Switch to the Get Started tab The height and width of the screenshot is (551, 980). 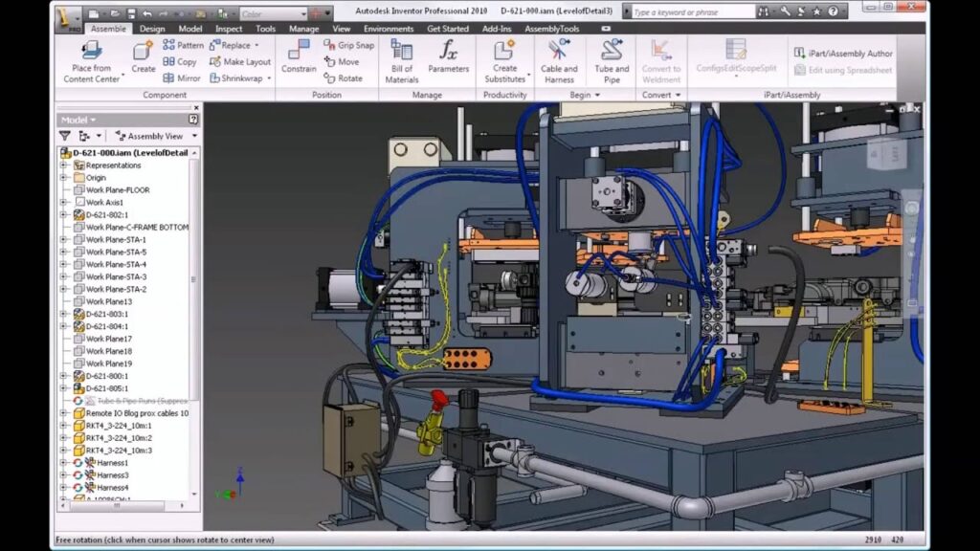[448, 29]
